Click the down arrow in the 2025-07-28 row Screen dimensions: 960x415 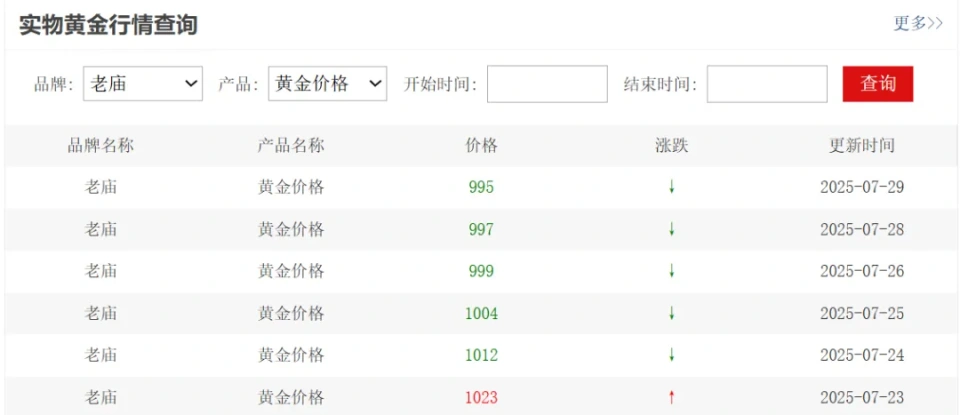pyautogui.click(x=672, y=230)
